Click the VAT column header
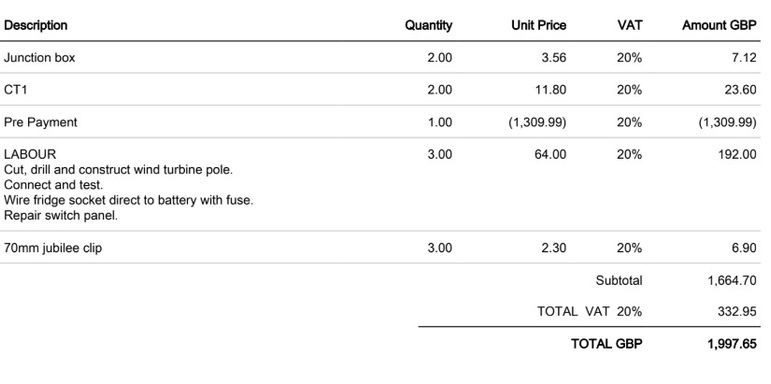Screen dimensions: 771x384 click(630, 25)
